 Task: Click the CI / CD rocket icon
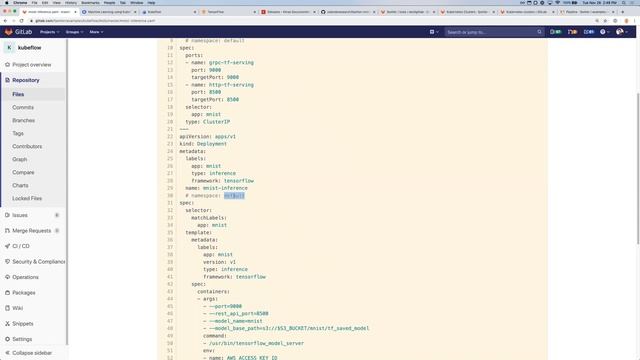point(7,246)
